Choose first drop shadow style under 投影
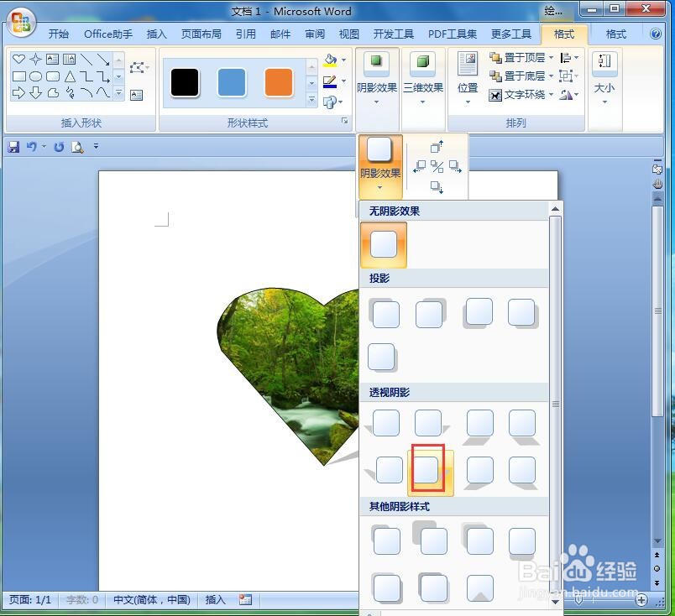 click(x=385, y=313)
